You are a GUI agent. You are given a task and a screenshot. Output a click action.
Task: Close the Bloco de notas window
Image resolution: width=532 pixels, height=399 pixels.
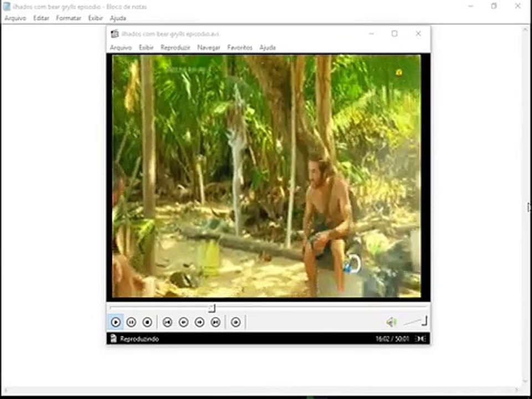(518, 6)
